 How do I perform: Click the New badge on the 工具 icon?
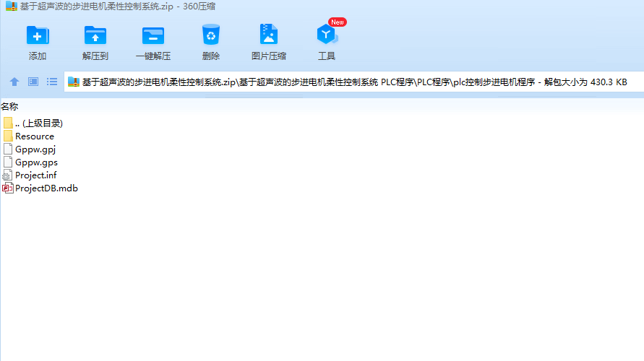point(338,22)
